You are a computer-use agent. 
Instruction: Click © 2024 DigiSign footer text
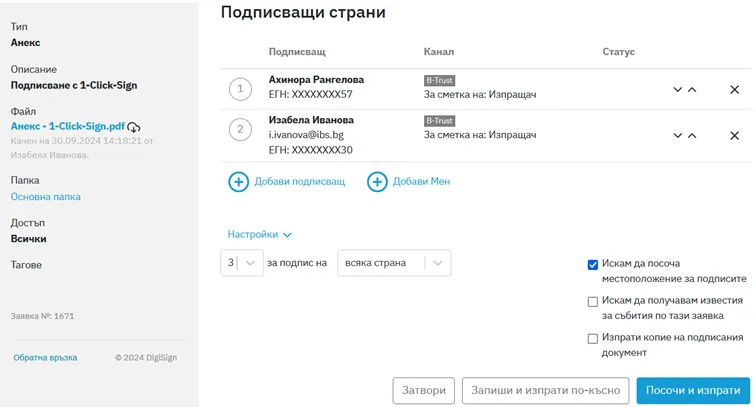[146, 357]
